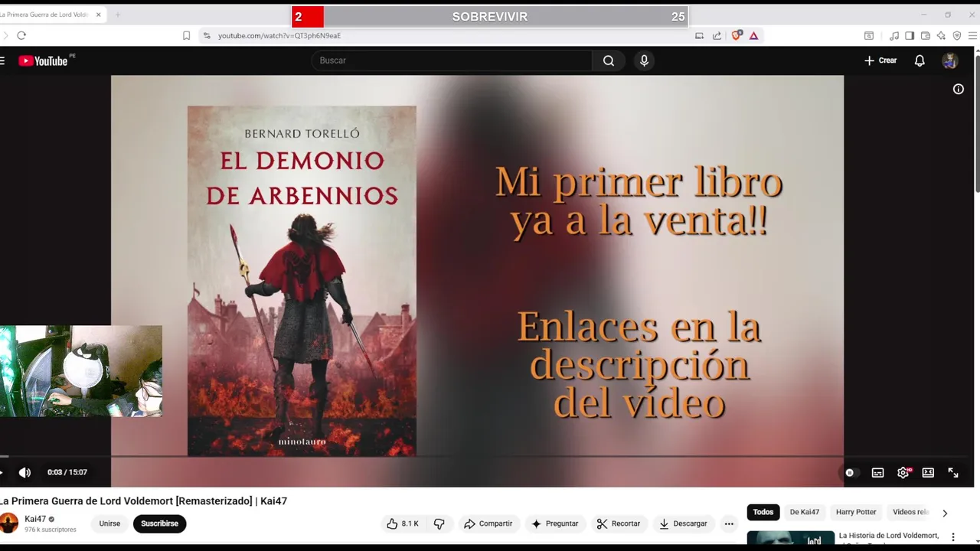Open player settings gear
This screenshot has width=980, height=551.
pyautogui.click(x=903, y=473)
